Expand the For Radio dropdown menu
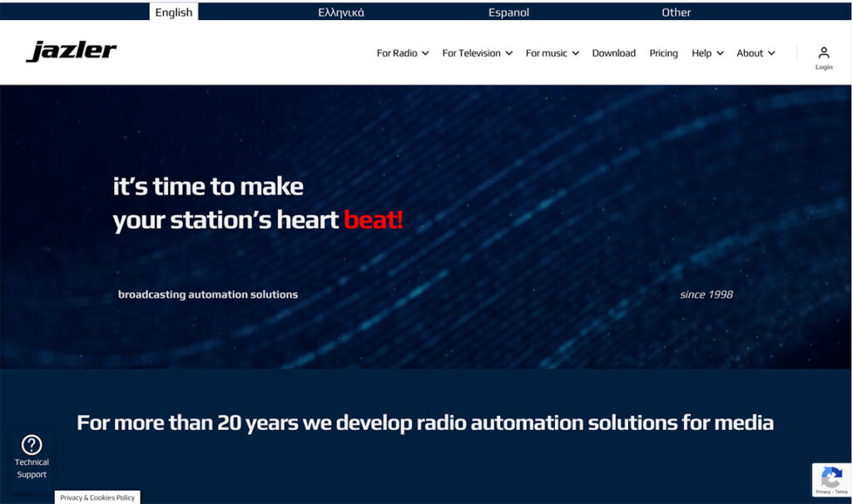 (x=403, y=53)
